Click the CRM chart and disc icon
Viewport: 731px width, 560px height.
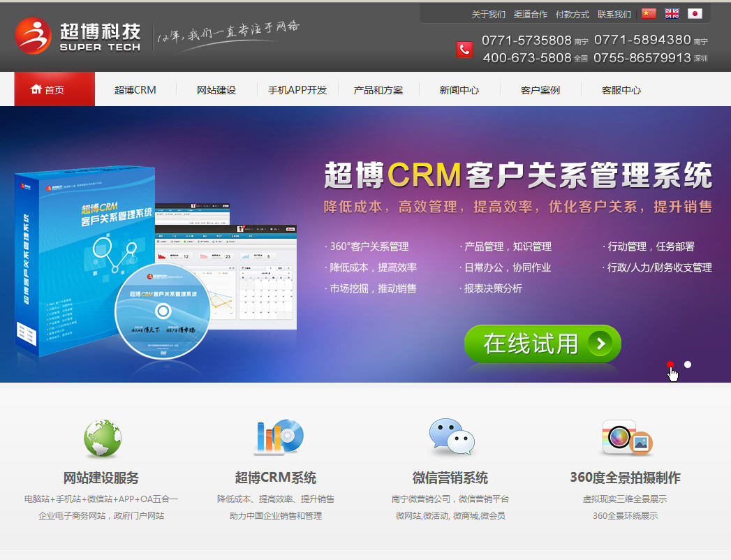point(277,437)
